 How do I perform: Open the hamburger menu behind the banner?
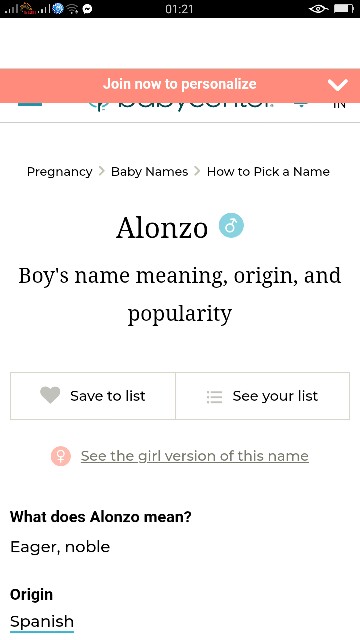coord(30,104)
